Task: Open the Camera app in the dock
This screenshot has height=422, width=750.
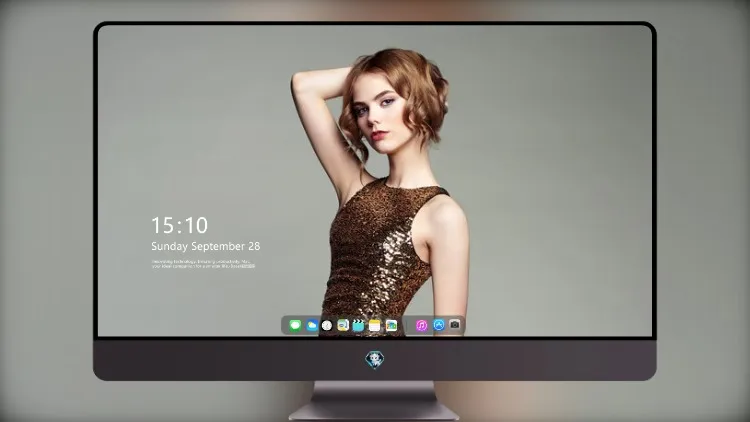Action: pyautogui.click(x=454, y=325)
